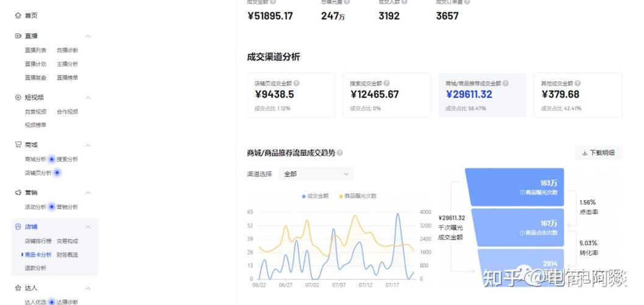644x305 pixels.
Task: Open the 渠道选择 dropdown showing 全部
Action: [x=316, y=174]
